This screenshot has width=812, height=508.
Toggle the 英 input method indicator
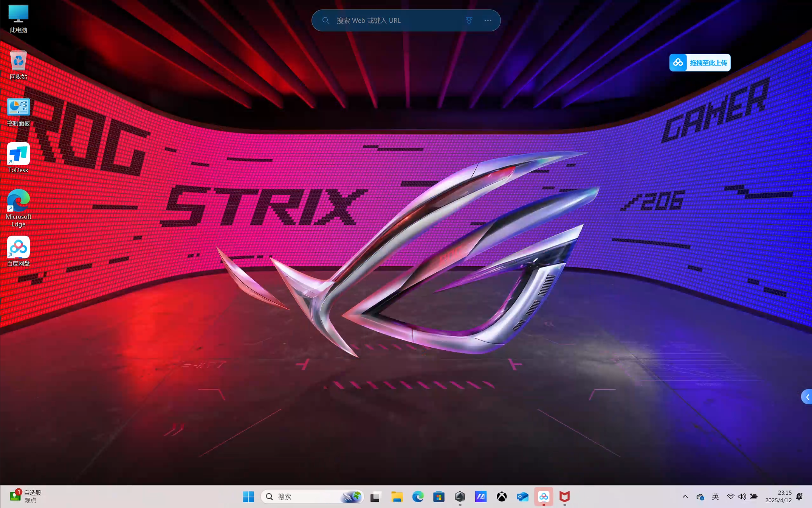click(715, 496)
